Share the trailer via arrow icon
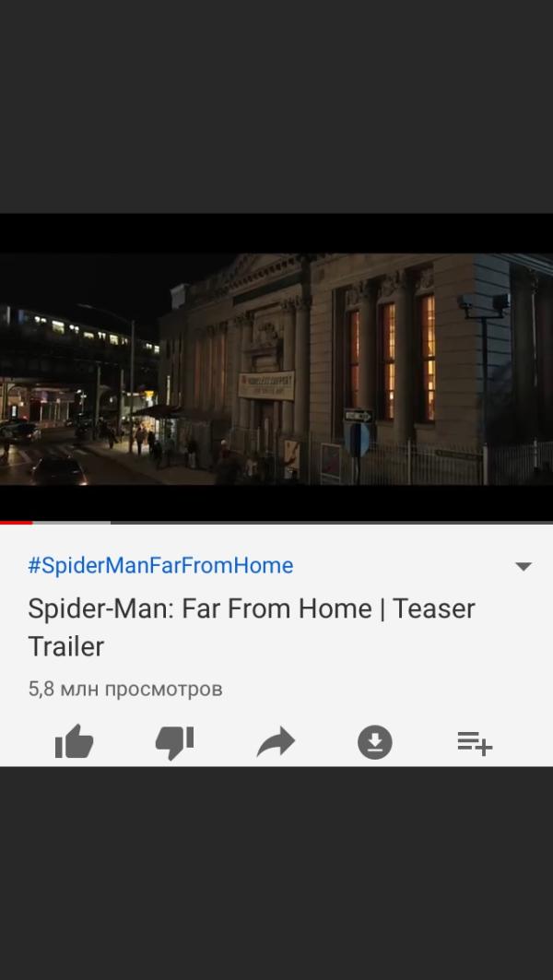The image size is (553, 980). point(276,742)
